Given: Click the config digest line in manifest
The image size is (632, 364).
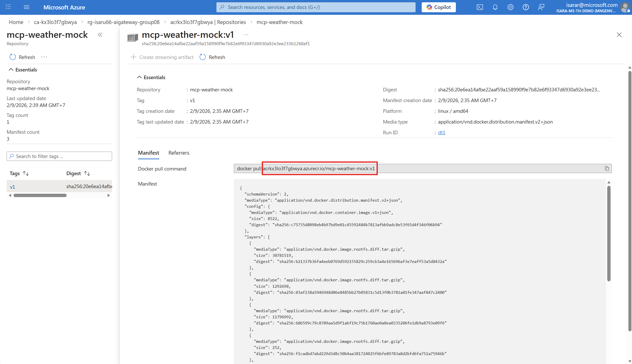Looking at the screenshot, I should pyautogui.click(x=346, y=225).
